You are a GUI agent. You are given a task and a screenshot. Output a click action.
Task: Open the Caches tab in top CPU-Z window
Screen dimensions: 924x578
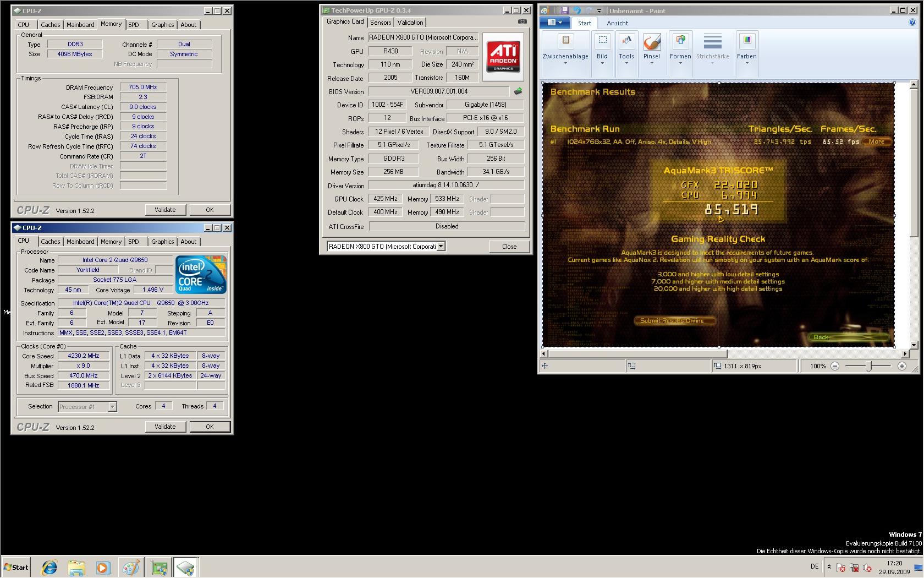(50, 25)
